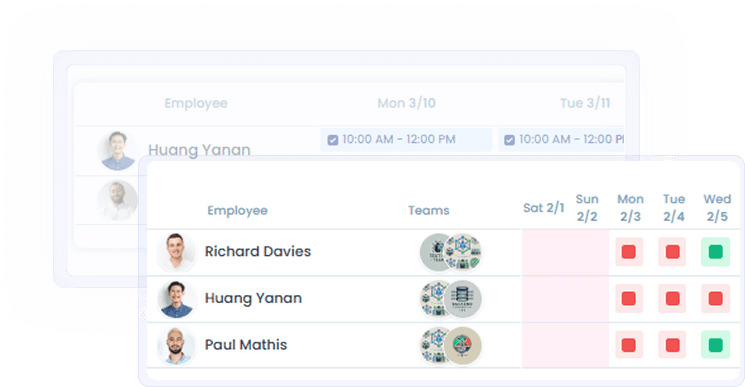Open the Paul Mathis name link
This screenshot has width=745, height=387.
246,345
